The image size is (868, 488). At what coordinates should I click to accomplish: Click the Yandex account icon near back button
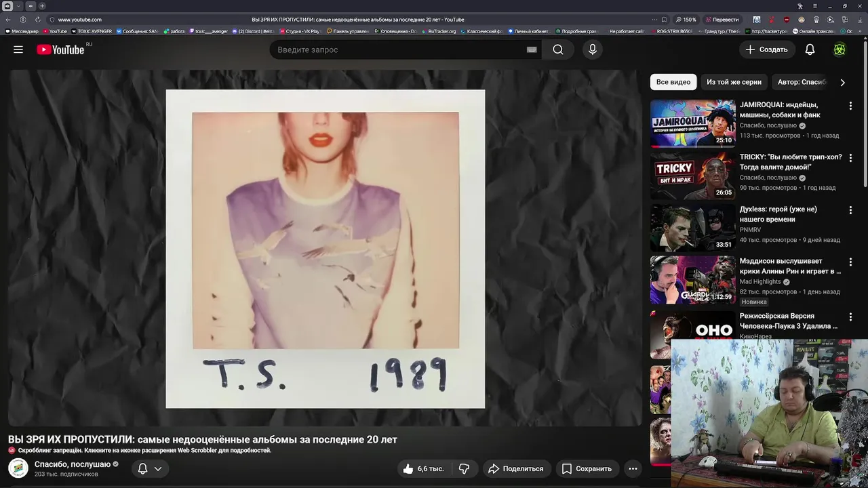tap(23, 20)
